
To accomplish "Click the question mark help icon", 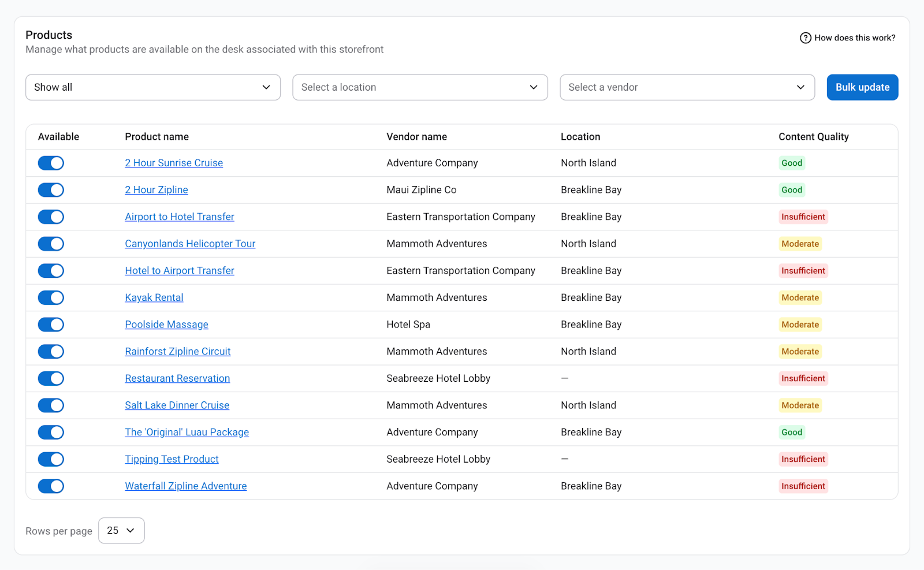I will pyautogui.click(x=805, y=38).
